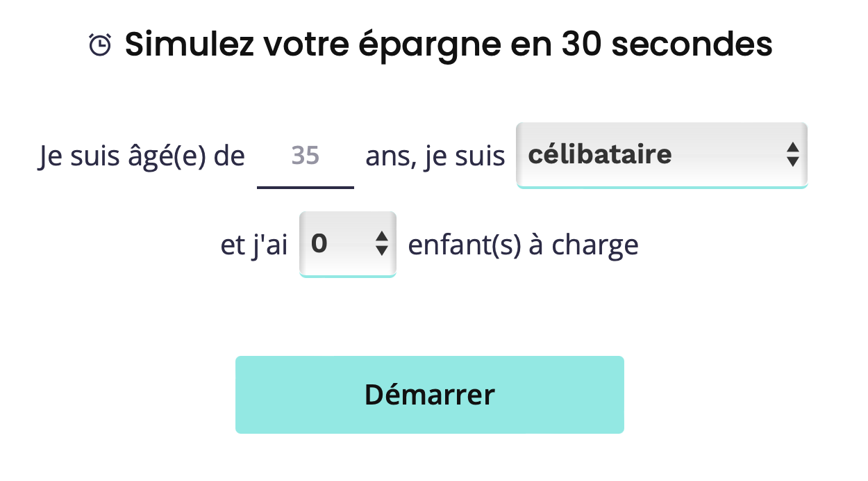Click the up-down arrows on the célibataire selector

coord(792,154)
